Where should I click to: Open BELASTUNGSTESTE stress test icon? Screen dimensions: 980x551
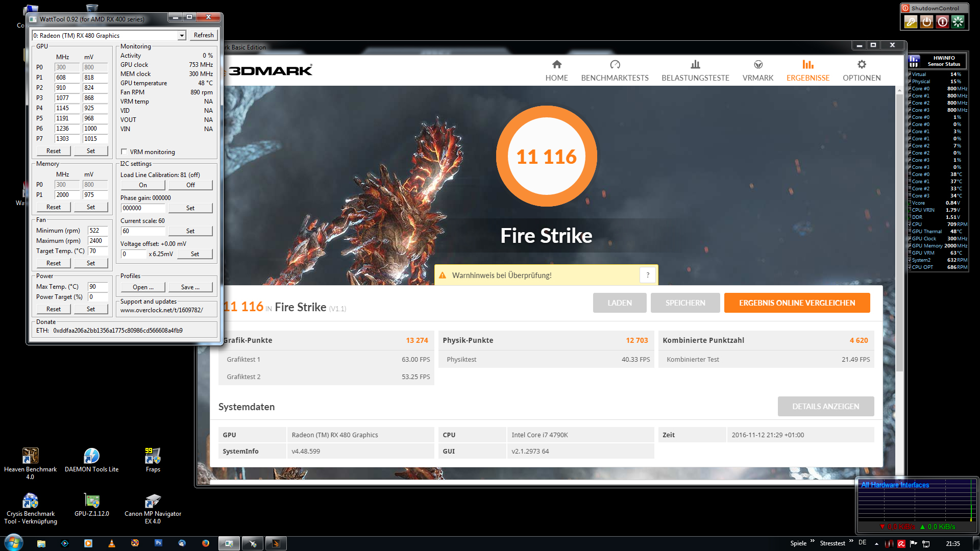tap(695, 64)
